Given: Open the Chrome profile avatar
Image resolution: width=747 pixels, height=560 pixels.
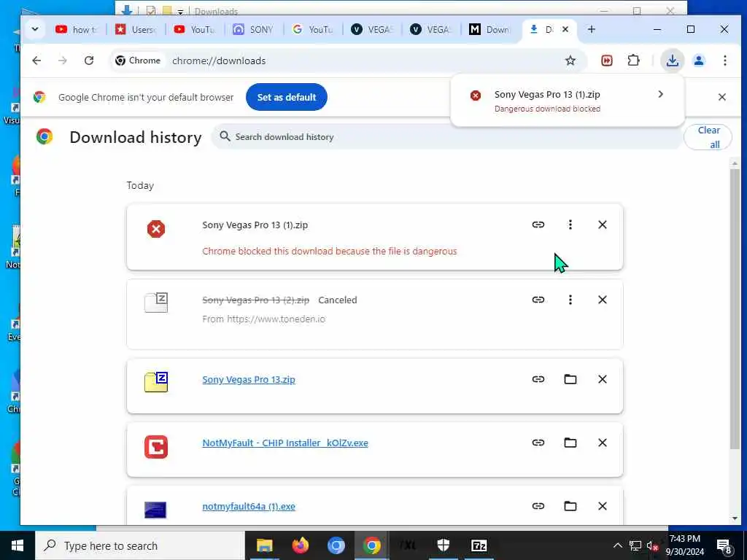Looking at the screenshot, I should [699, 61].
